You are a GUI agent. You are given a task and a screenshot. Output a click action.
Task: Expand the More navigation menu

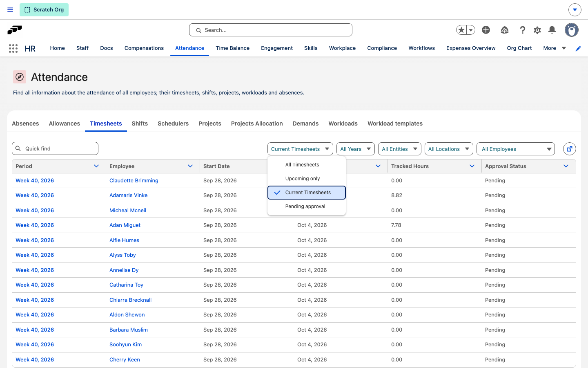555,48
